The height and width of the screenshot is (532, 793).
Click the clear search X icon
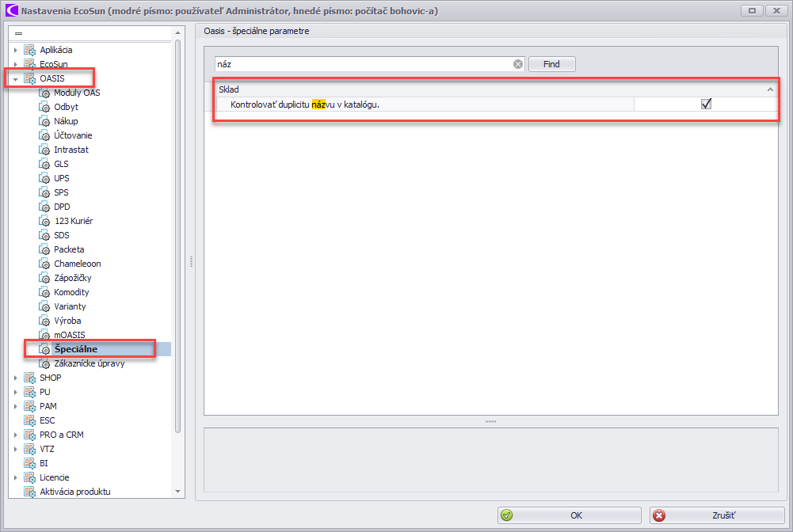click(518, 64)
